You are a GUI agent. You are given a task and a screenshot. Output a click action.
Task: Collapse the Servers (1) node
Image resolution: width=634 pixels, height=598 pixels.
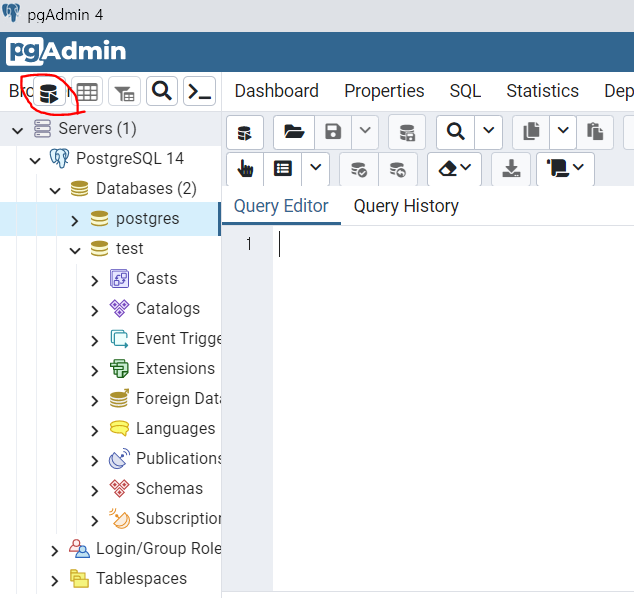pos(17,130)
